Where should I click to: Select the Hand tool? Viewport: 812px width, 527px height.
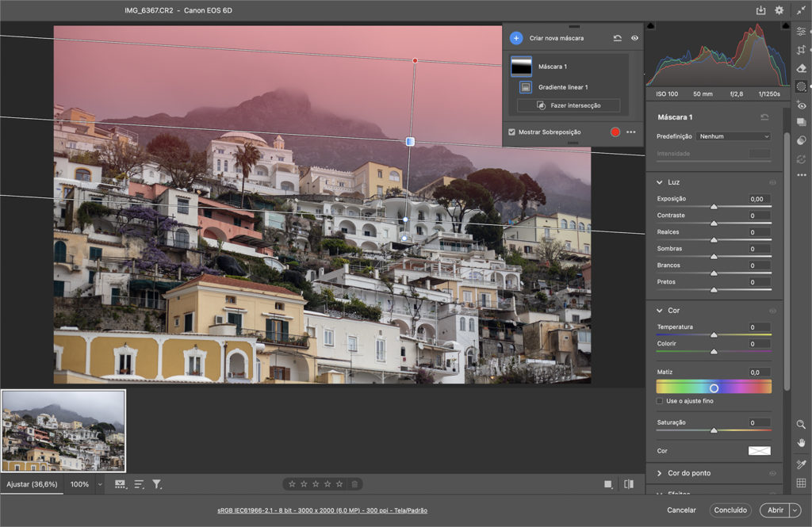pos(801,442)
